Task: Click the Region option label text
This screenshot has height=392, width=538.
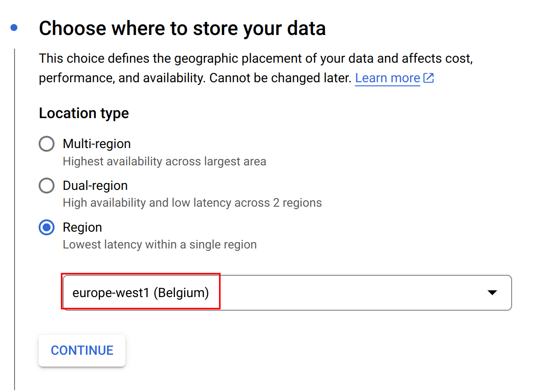Action: tap(82, 228)
